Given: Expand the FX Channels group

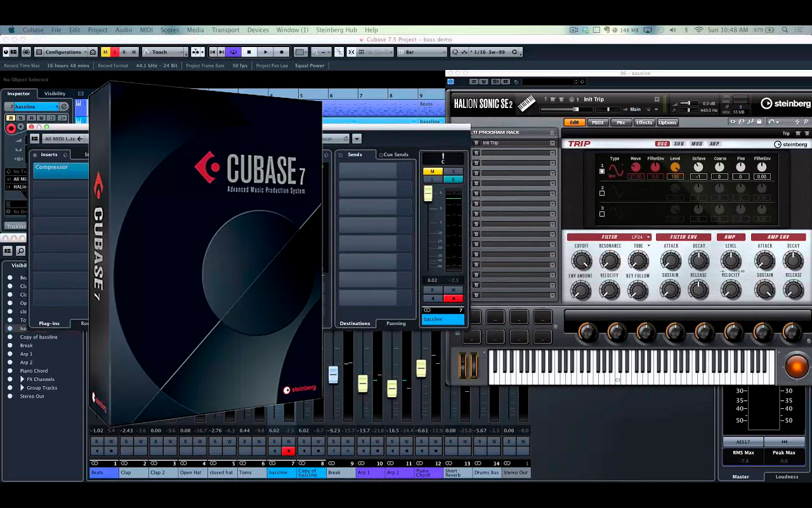Looking at the screenshot, I should tap(22, 379).
